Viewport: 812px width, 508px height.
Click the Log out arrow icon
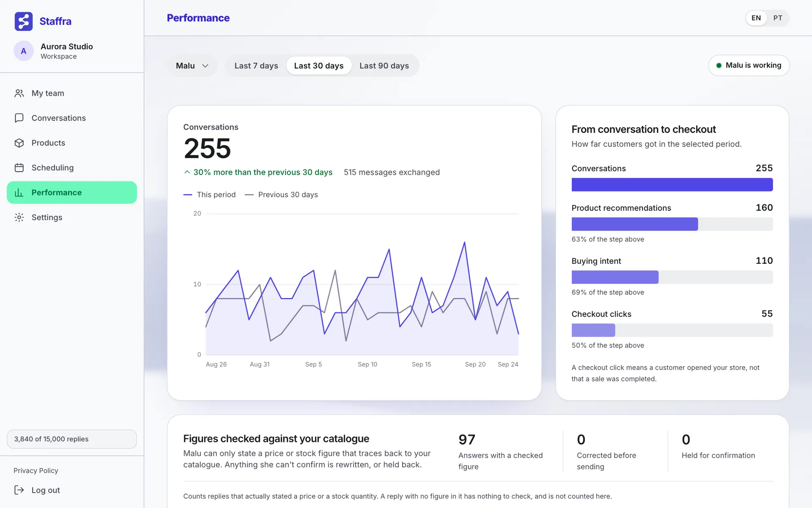point(19,490)
